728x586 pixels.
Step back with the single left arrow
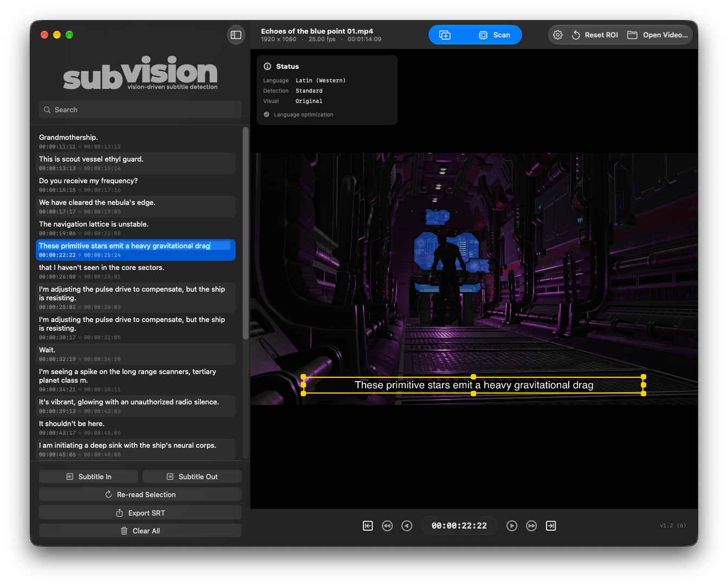pos(407,526)
